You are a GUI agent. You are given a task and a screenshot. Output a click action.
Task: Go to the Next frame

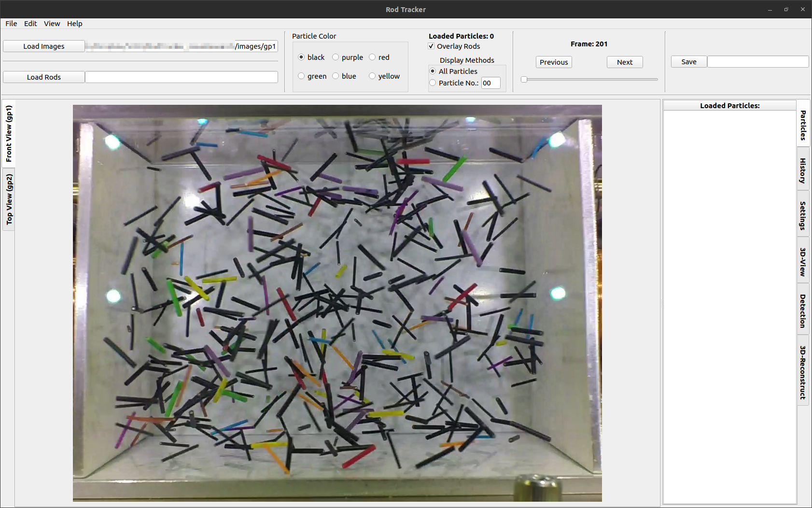[x=625, y=62]
